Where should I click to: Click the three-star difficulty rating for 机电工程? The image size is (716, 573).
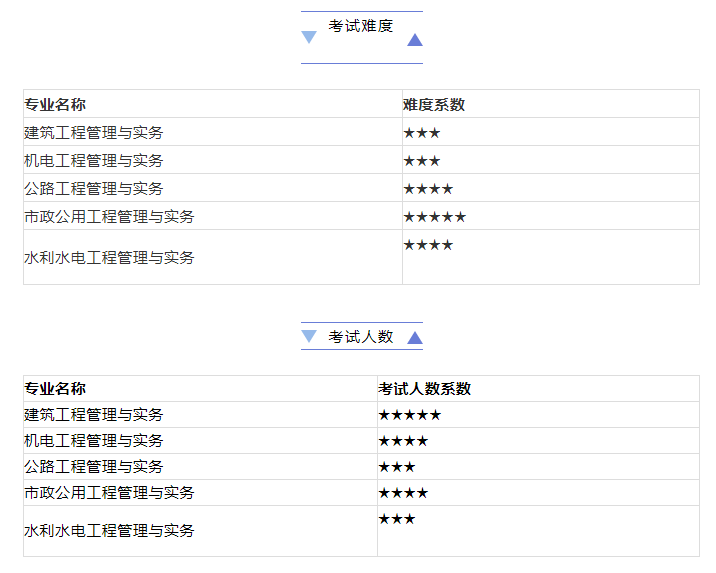pyautogui.click(x=422, y=161)
